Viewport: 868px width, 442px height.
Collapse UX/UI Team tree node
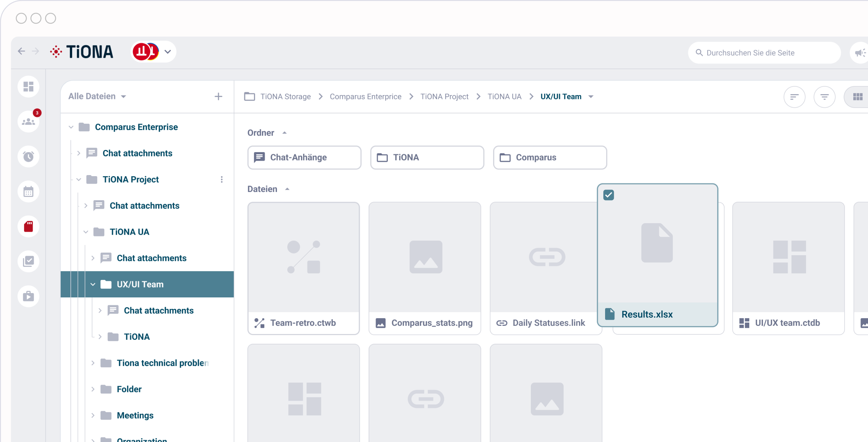[93, 284]
